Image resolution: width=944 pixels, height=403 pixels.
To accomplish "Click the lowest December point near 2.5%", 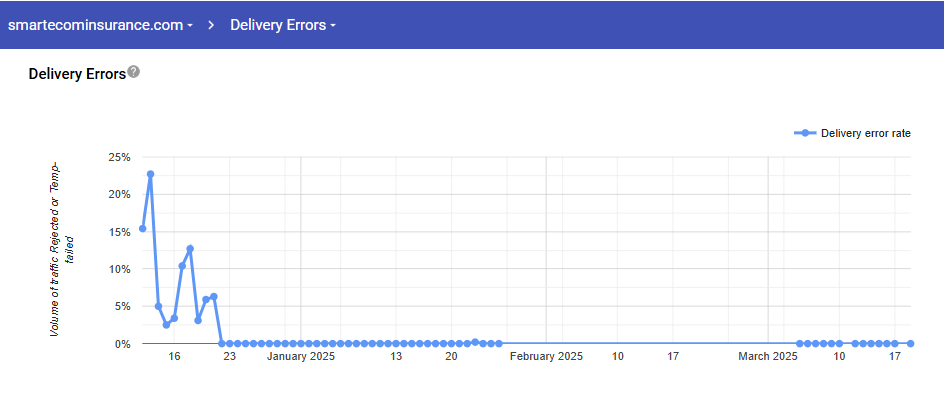I will coord(166,325).
